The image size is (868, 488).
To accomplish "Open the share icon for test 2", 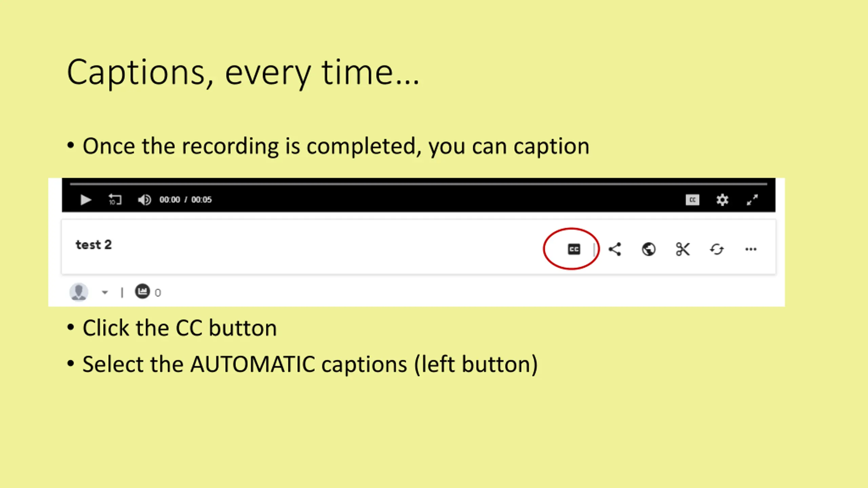I will 615,249.
